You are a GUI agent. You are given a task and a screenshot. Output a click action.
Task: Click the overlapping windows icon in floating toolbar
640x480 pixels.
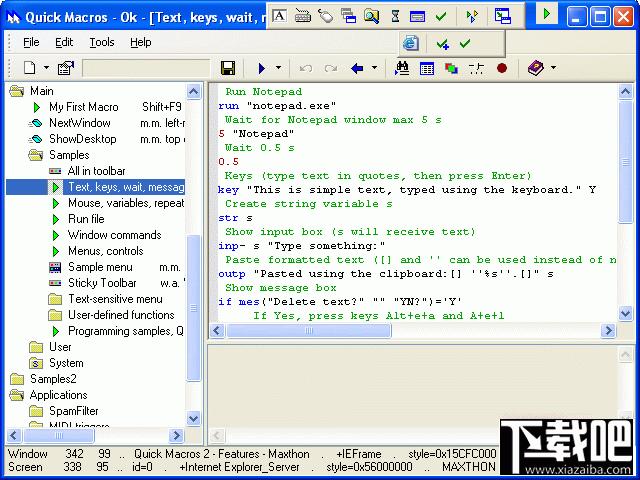click(502, 16)
